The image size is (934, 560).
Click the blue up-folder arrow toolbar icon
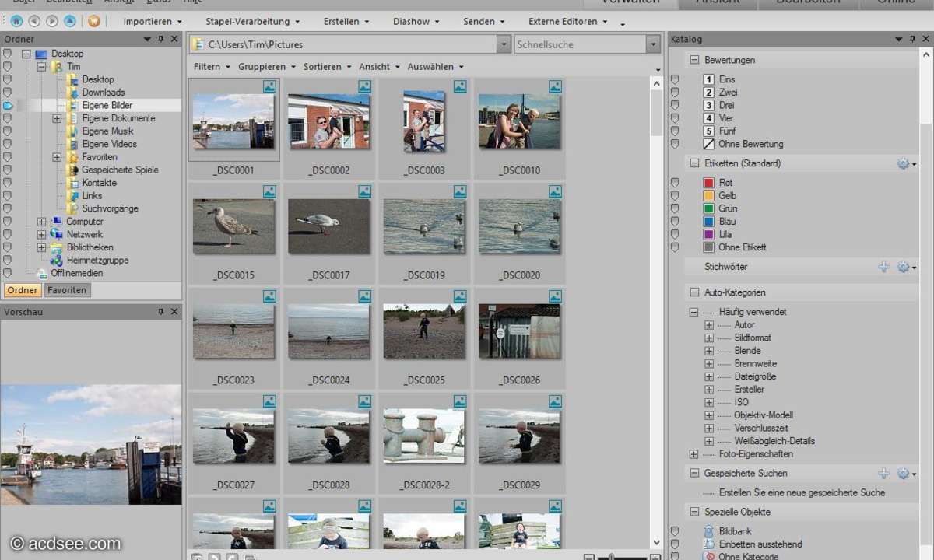(70, 21)
